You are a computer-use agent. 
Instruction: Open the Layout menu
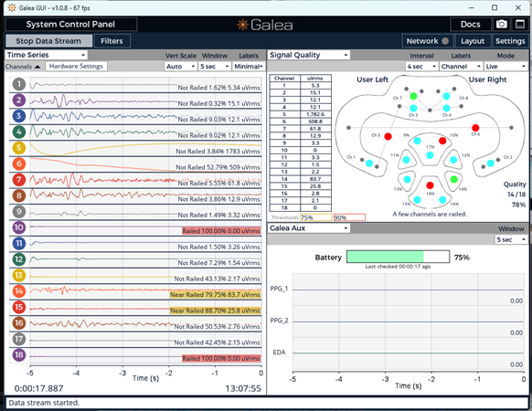pyautogui.click(x=473, y=41)
